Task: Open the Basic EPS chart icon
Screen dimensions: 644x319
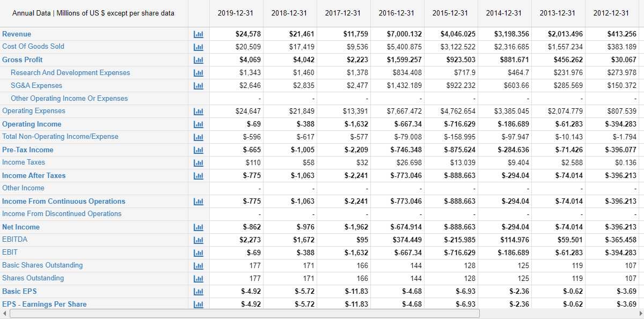Action: coord(198,291)
